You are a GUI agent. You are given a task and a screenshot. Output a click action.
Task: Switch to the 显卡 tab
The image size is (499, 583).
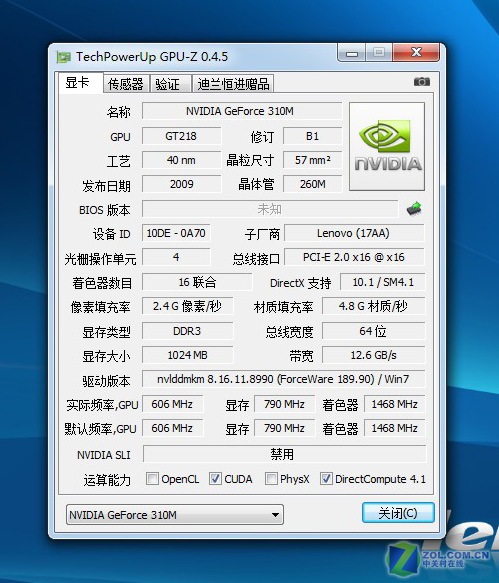[80, 83]
